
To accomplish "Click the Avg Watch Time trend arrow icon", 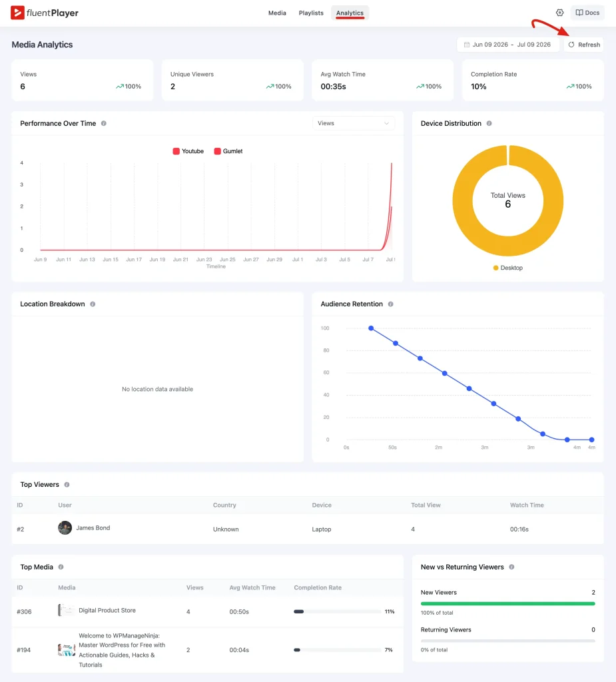I will click(420, 87).
